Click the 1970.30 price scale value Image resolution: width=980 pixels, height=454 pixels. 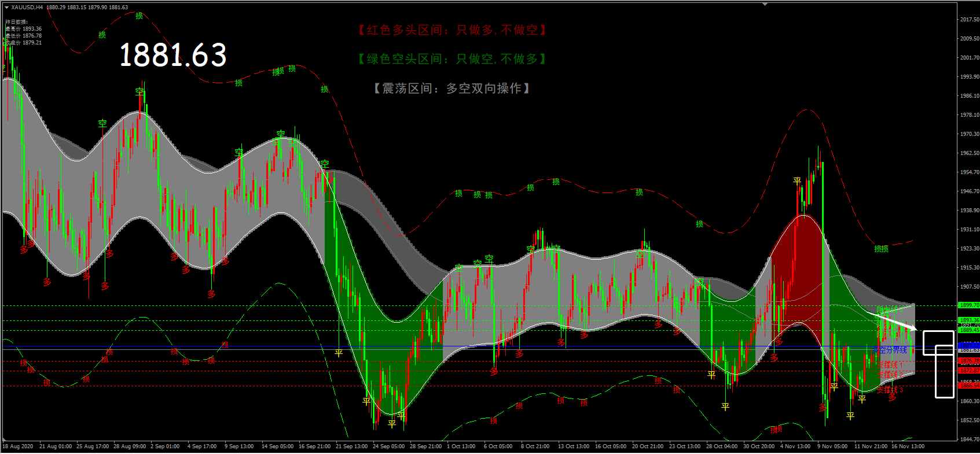tap(970, 134)
